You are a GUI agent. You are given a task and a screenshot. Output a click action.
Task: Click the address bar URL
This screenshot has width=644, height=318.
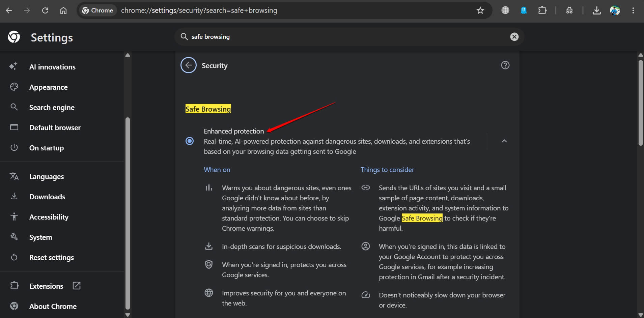(x=199, y=10)
